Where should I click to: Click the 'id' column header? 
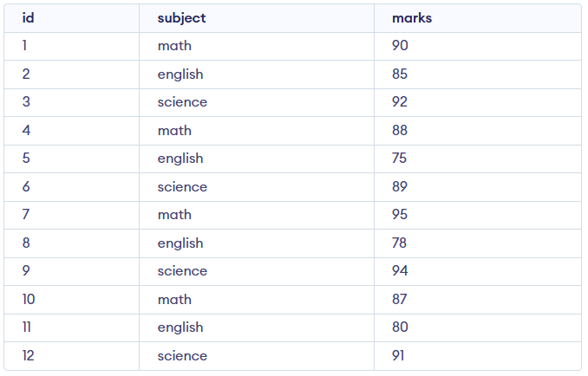pos(28,18)
